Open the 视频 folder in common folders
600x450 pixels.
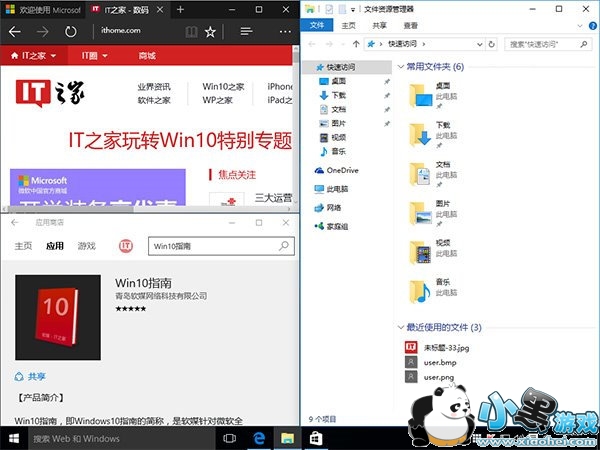coord(433,252)
